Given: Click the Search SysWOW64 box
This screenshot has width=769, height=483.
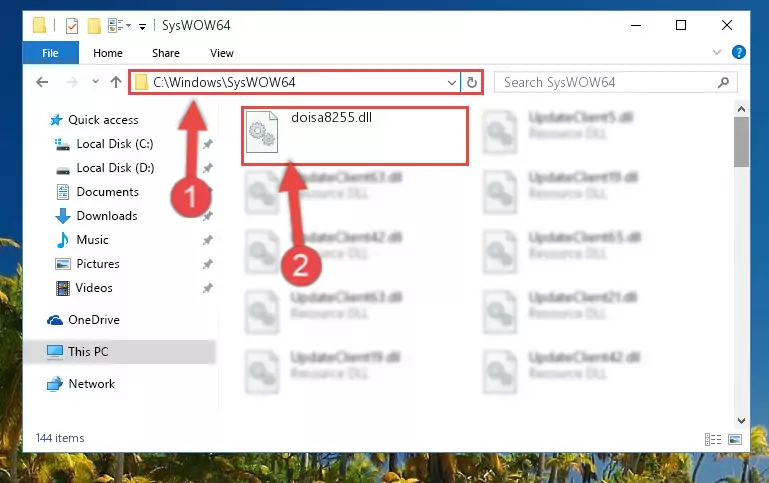Looking at the screenshot, I should [615, 82].
